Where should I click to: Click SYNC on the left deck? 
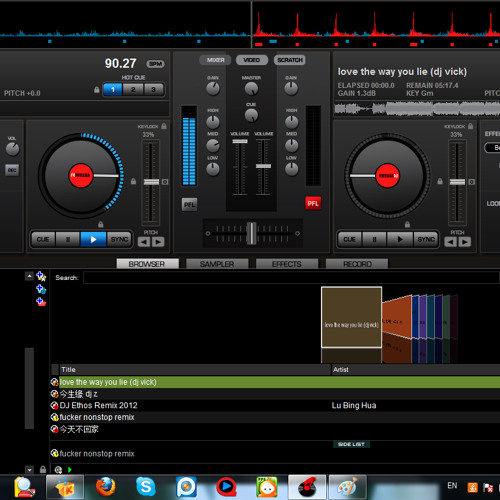(119, 239)
